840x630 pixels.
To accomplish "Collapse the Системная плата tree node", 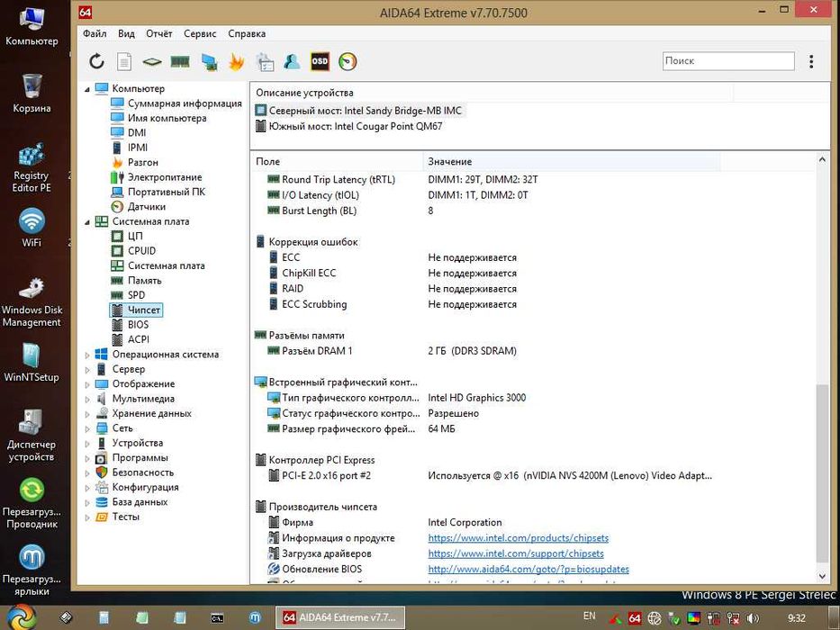I will (x=86, y=221).
